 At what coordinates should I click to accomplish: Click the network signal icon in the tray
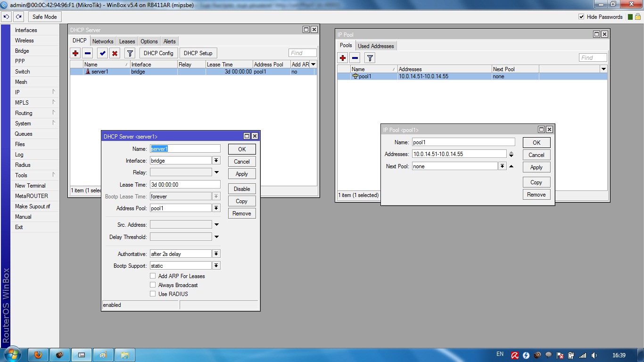583,355
